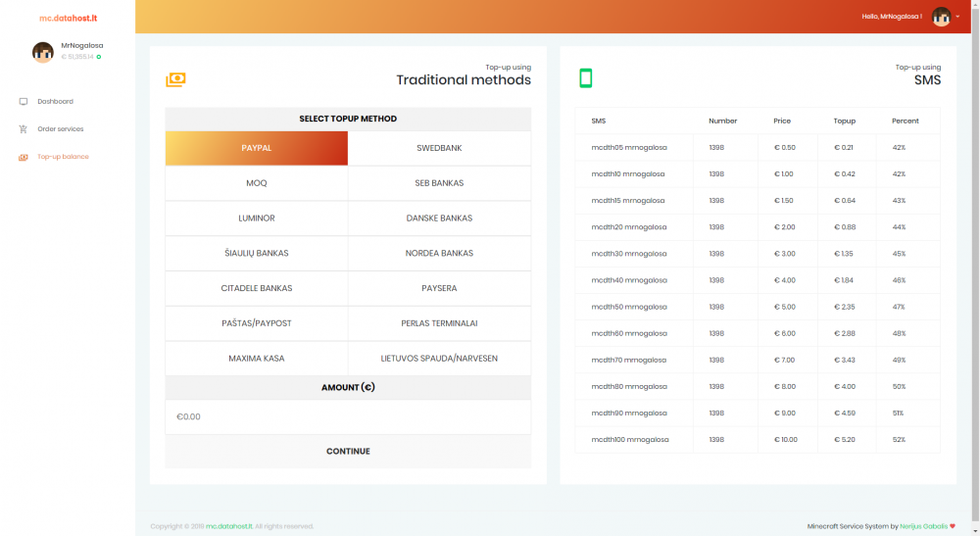Click the amount input field €0.00
The image size is (980, 536).
click(348, 416)
